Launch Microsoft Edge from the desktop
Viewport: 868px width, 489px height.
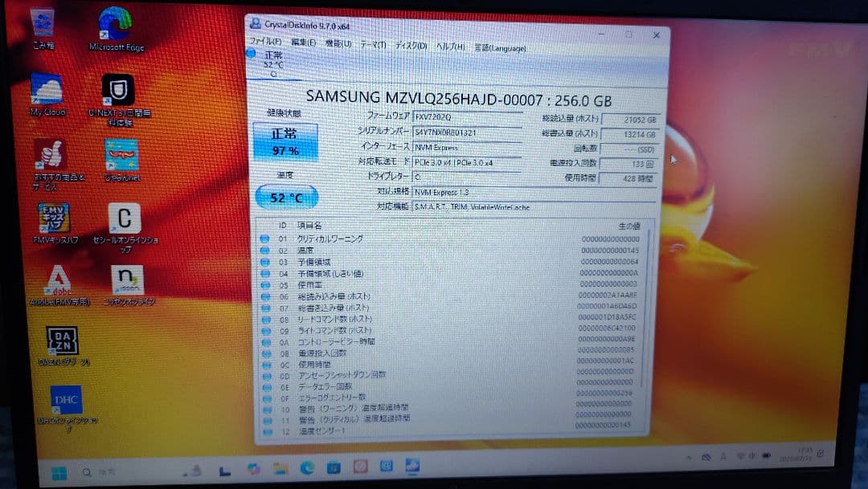click(115, 24)
